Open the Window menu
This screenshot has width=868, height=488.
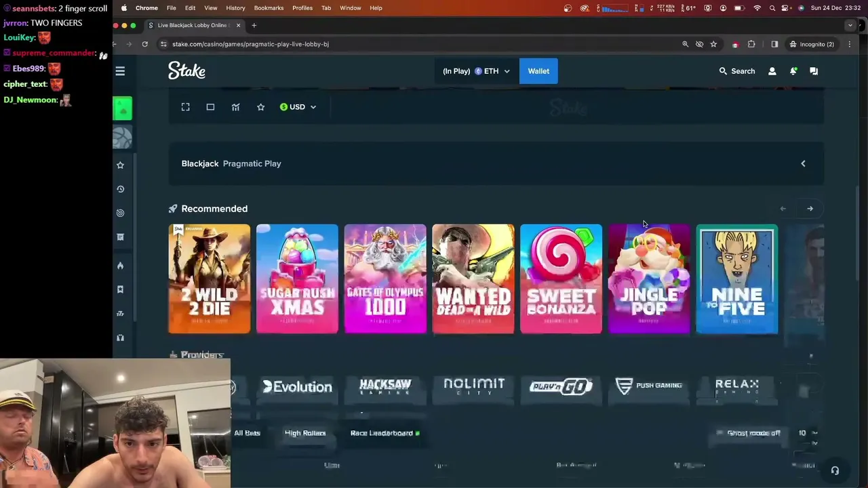(351, 8)
